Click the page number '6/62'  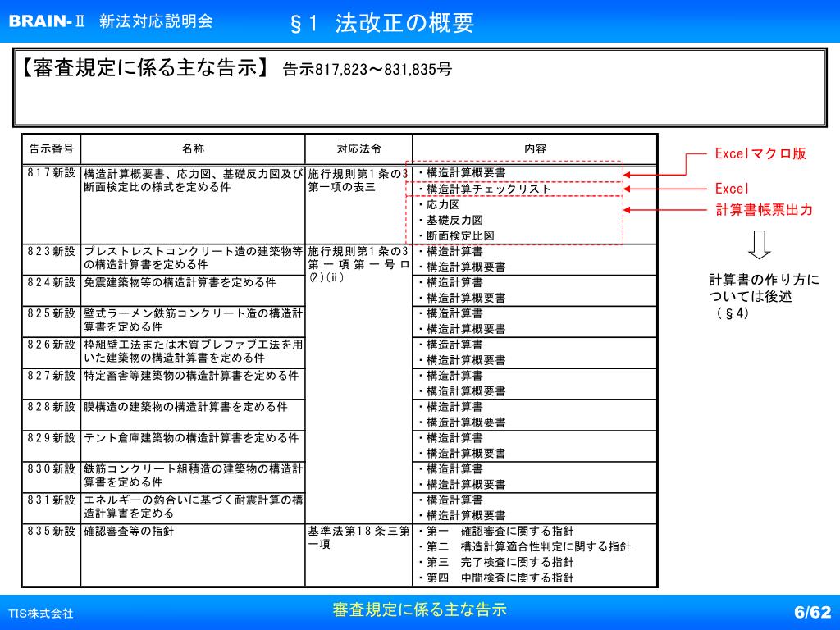coord(813,612)
